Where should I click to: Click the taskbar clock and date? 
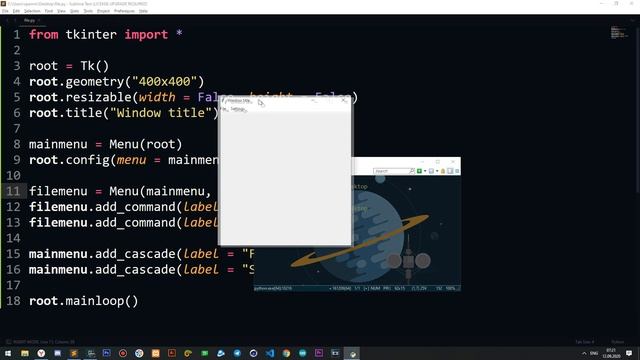[611, 353]
